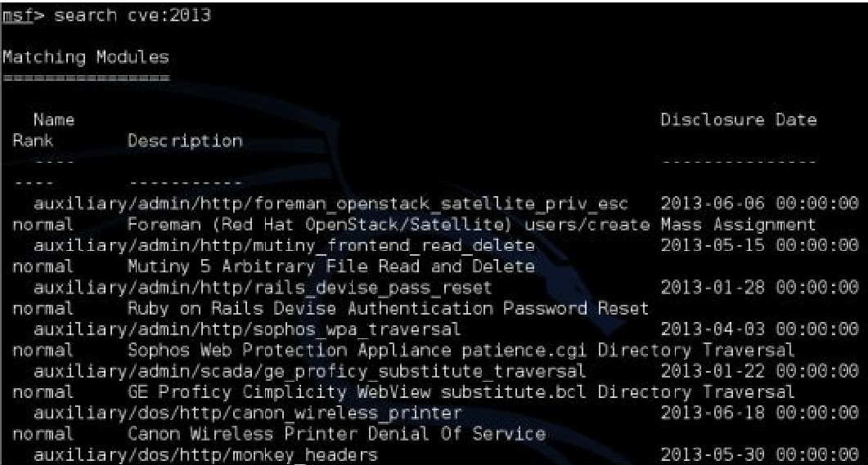Click the Ruby on Rails Devise description
Screen dimensions: 868x465
(x=388, y=309)
